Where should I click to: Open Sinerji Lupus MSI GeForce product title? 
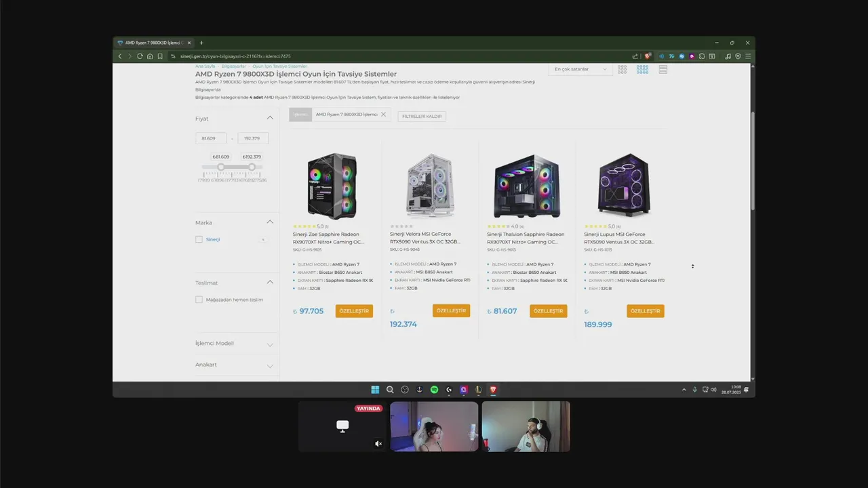point(619,238)
